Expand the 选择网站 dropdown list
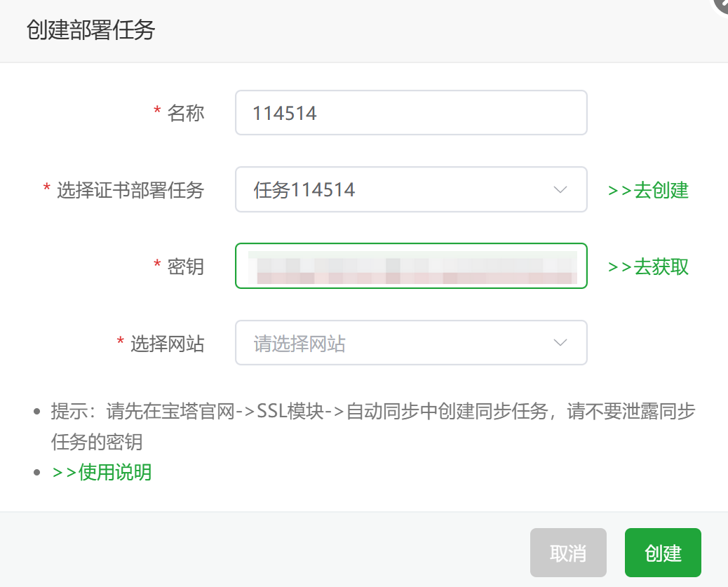Screen dimensions: 728x587 [411, 342]
